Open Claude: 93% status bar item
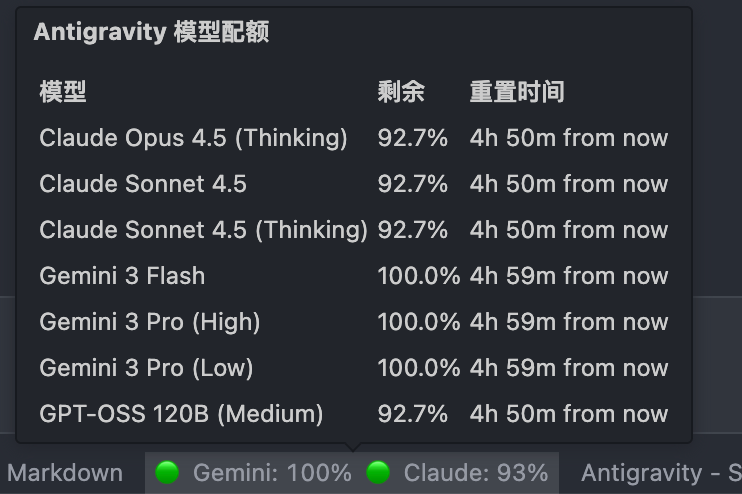The image size is (742, 494). [x=457, y=473]
